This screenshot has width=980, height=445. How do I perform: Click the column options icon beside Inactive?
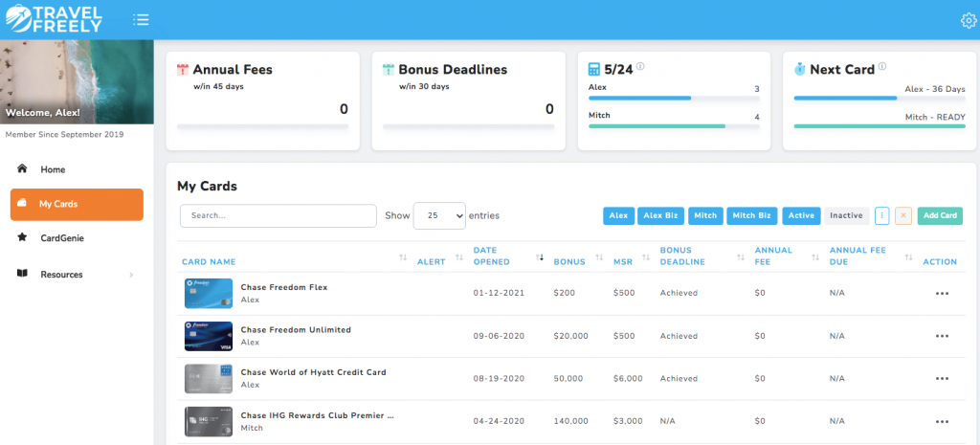(x=881, y=216)
